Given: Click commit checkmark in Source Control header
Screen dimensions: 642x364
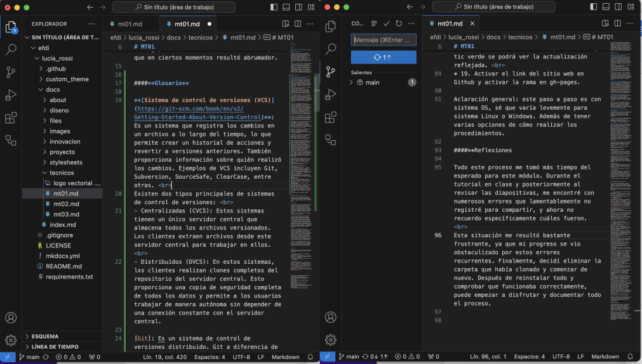Looking at the screenshot, I should (x=386, y=23).
